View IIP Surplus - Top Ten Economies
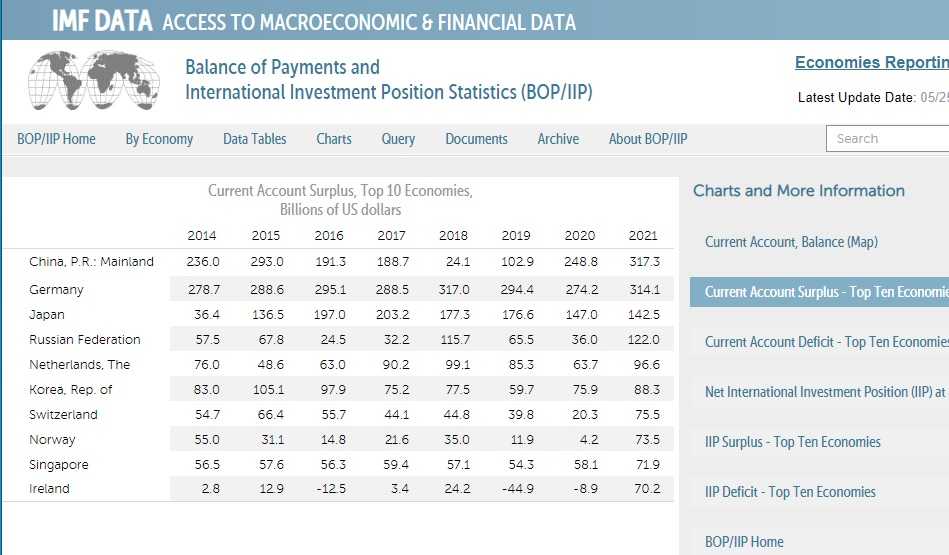 (x=793, y=442)
